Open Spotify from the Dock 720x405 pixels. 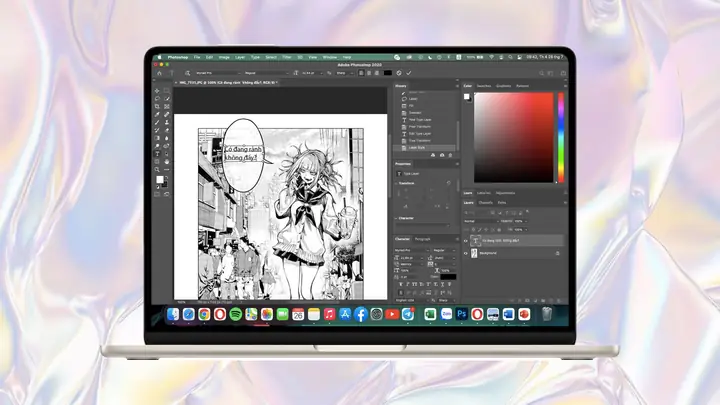click(x=236, y=314)
